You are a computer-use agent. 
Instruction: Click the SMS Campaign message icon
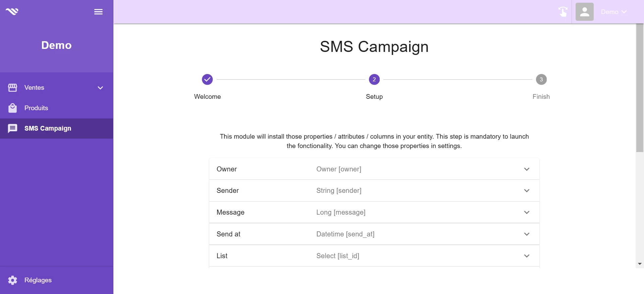(12, 129)
